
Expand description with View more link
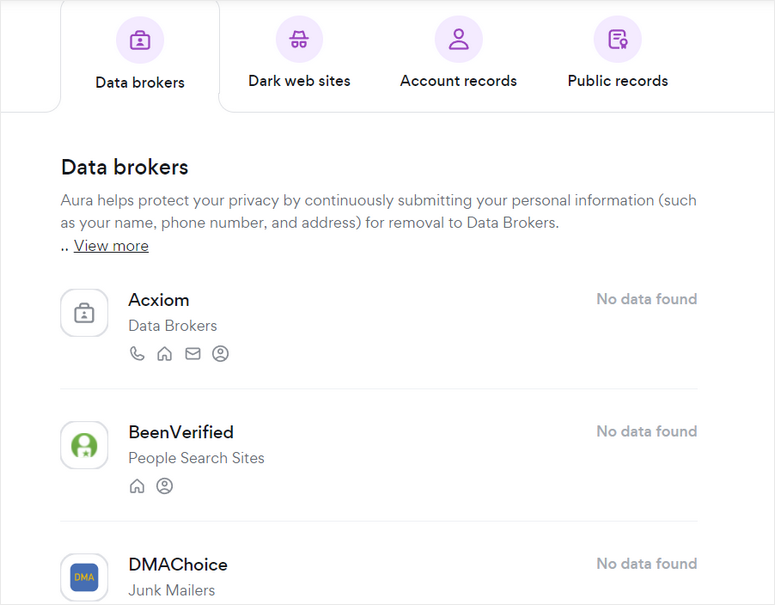pos(111,246)
